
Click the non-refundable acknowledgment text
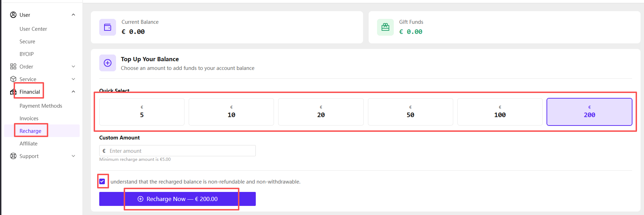205,182
